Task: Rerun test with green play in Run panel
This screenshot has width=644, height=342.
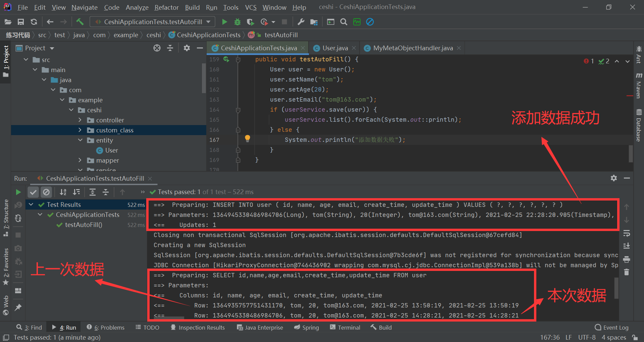Action: click(x=18, y=192)
